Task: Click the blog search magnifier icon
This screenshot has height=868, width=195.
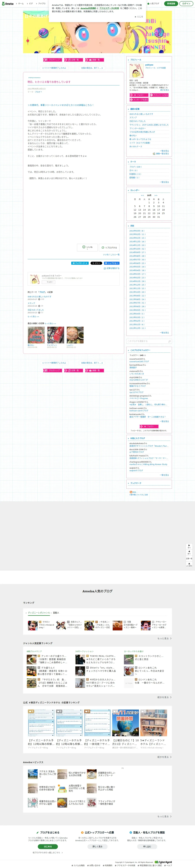Action: (169, 341)
